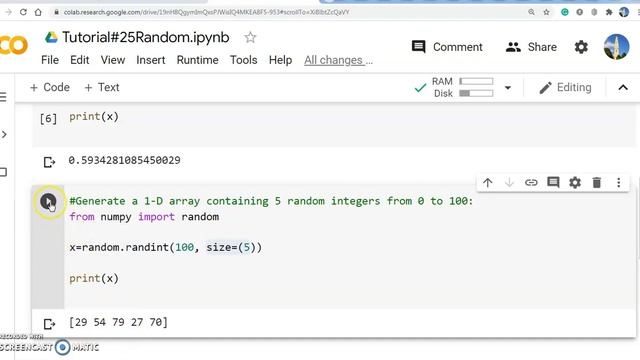Viewport: 640px width, 360px height.
Task: Open the browser profile avatar
Action: pos(624,12)
